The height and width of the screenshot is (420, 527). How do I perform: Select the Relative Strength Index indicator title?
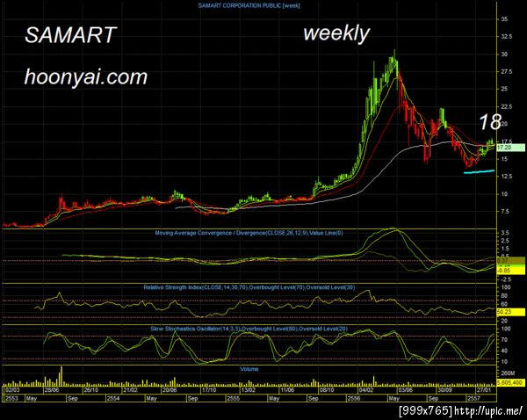[249, 287]
